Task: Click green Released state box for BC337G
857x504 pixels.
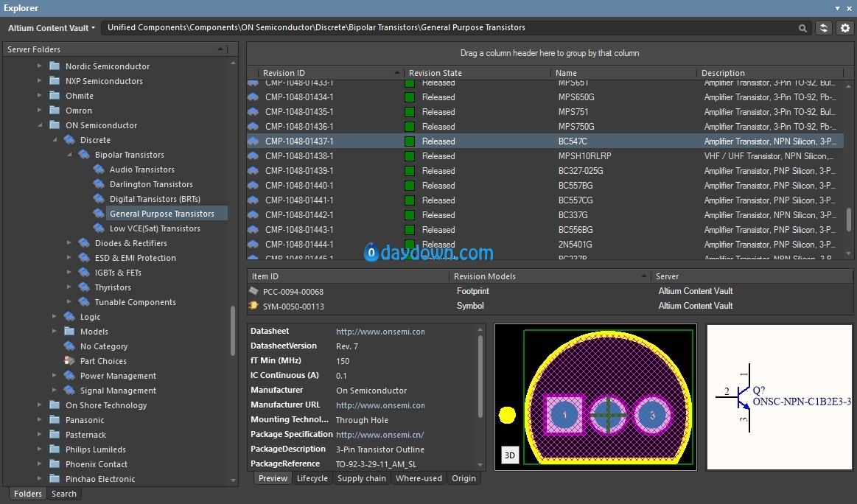Action: 410,215
